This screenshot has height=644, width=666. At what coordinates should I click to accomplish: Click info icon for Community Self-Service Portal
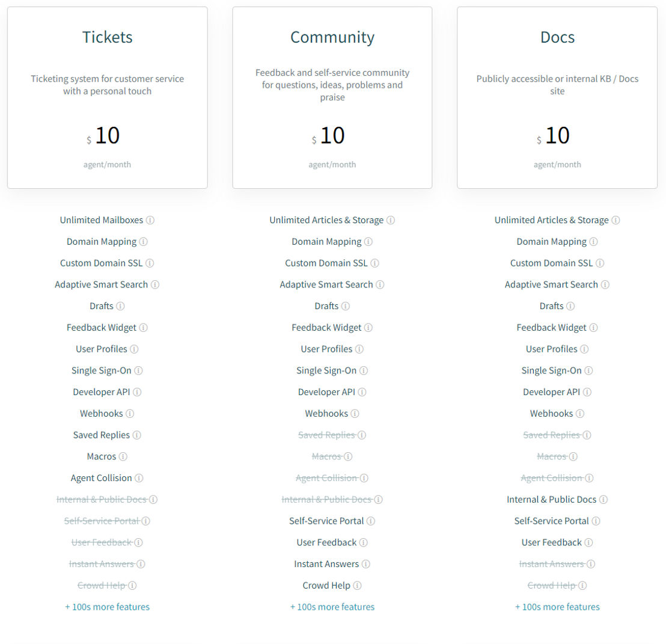370,521
